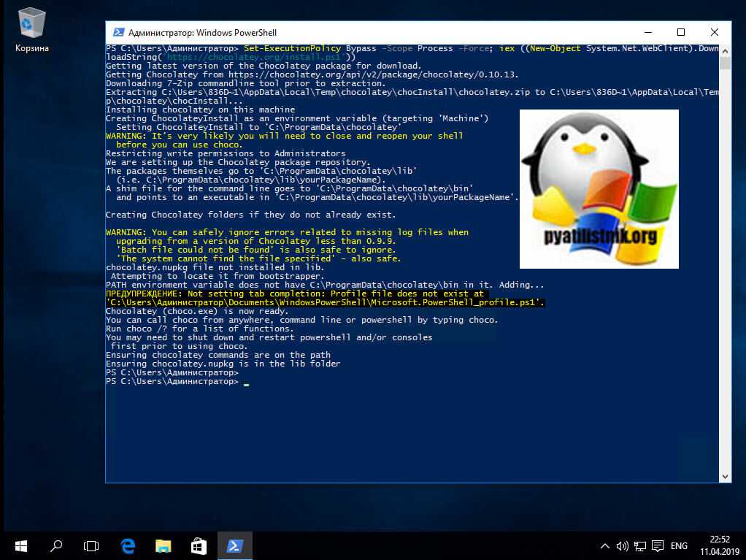Click the console scrollbar up arrow
The height and width of the screenshot is (560, 746).
[725, 50]
